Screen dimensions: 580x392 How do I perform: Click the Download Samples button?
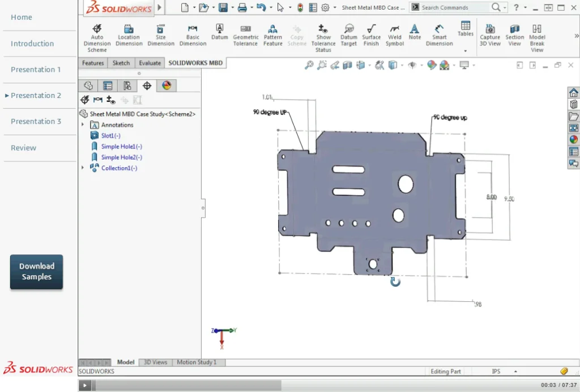pyautogui.click(x=36, y=272)
